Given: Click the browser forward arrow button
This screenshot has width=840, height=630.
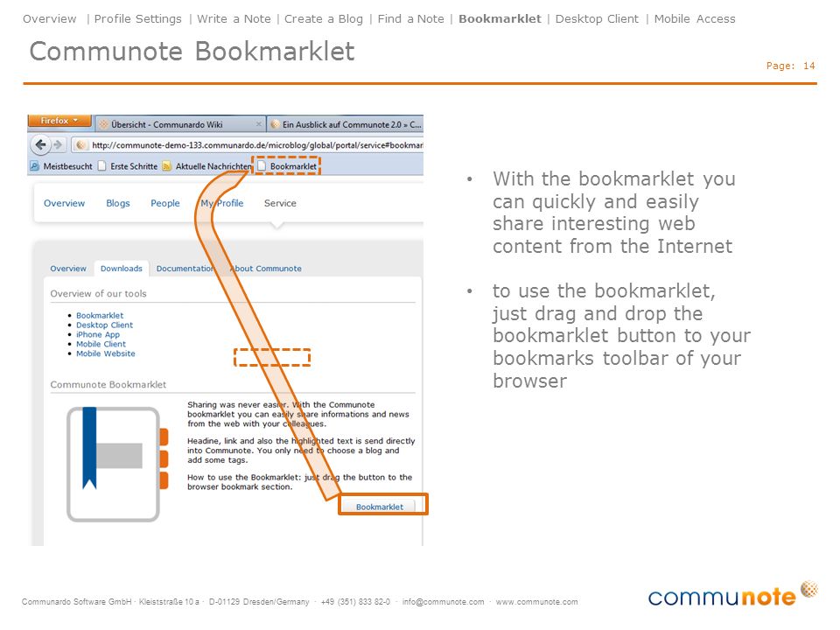Looking at the screenshot, I should [x=58, y=144].
